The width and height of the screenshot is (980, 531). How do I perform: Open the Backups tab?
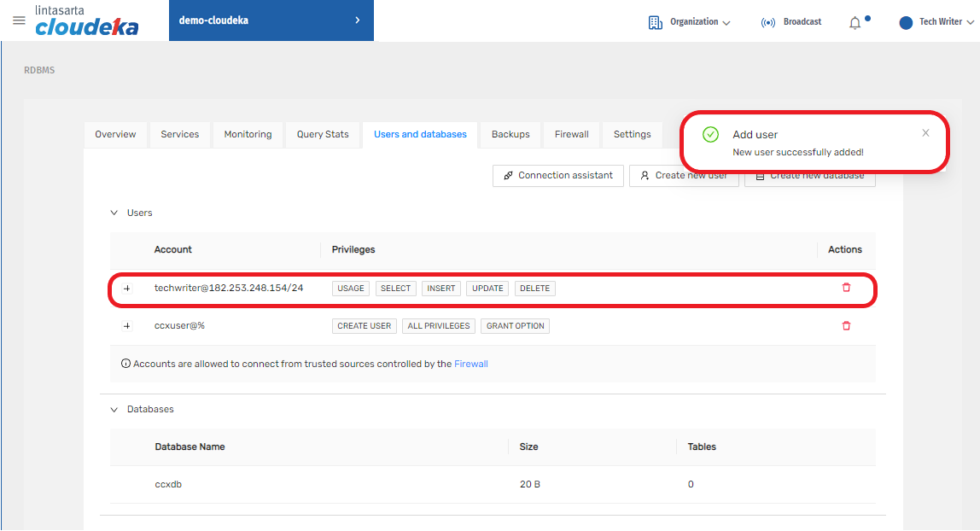tap(510, 135)
